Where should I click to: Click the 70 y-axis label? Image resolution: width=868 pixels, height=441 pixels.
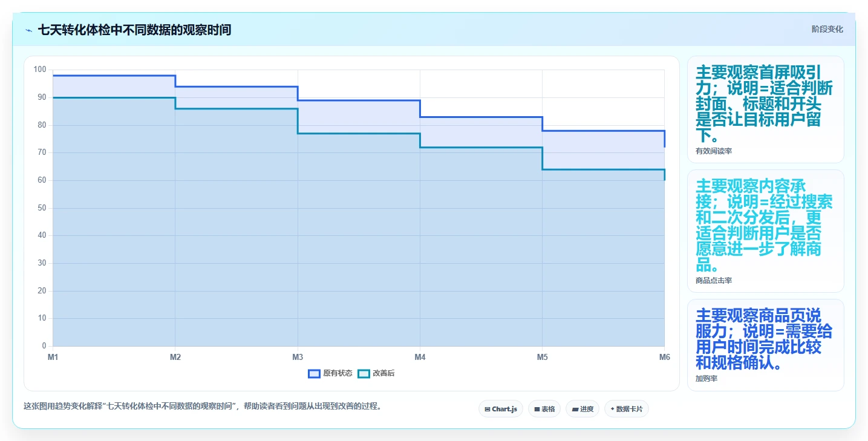pyautogui.click(x=42, y=152)
